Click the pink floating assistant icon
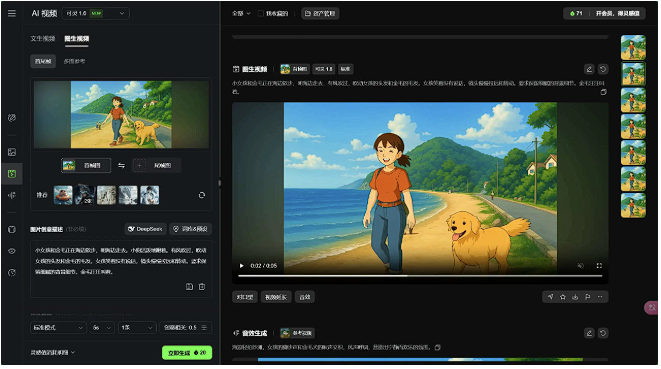Image resolution: width=661 pixels, height=369 pixels. click(652, 307)
